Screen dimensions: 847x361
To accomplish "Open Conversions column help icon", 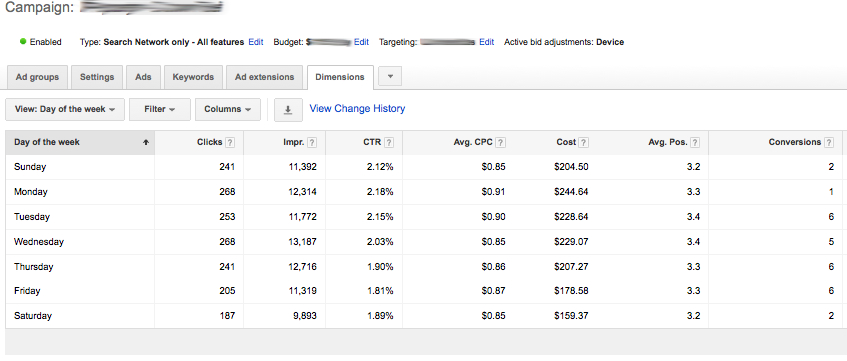I will point(829,143).
